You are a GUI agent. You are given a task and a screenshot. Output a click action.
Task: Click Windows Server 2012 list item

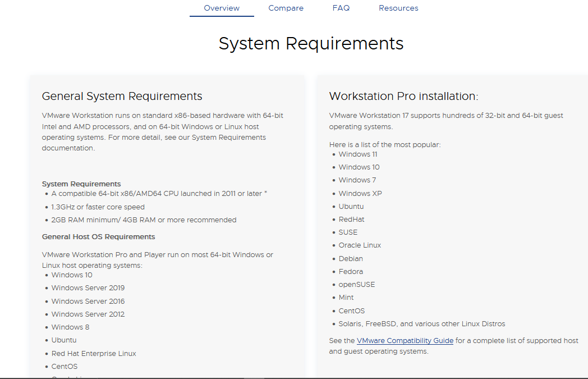tap(88, 314)
